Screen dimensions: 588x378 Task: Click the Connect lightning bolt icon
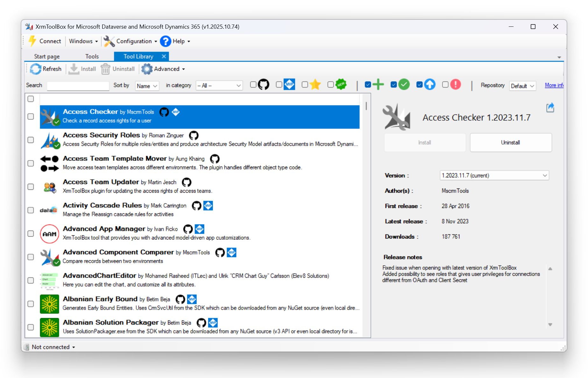point(32,41)
